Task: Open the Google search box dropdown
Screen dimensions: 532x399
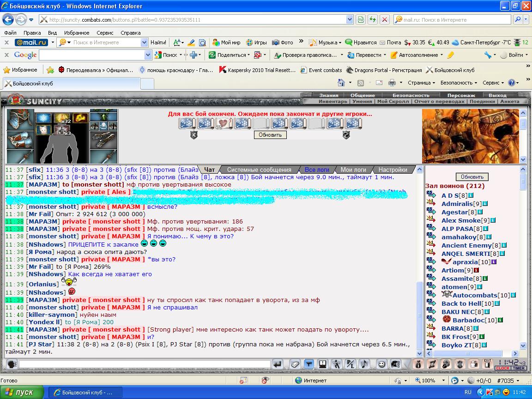Action: 148,55
